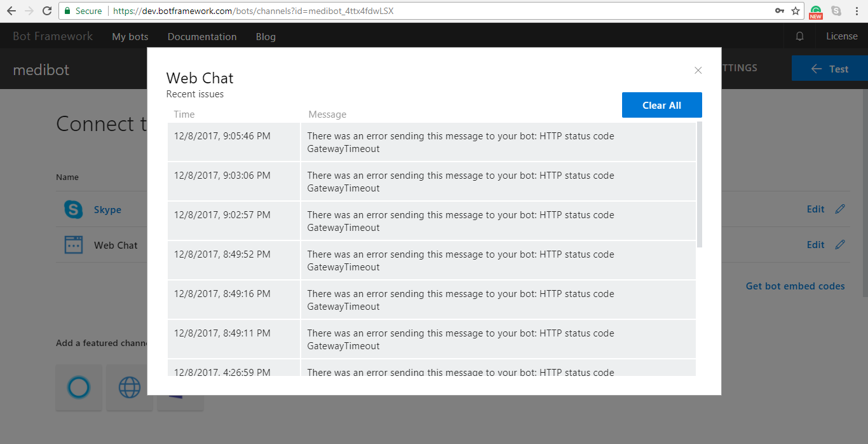
Task: Open Blog menu item
Action: point(266,36)
